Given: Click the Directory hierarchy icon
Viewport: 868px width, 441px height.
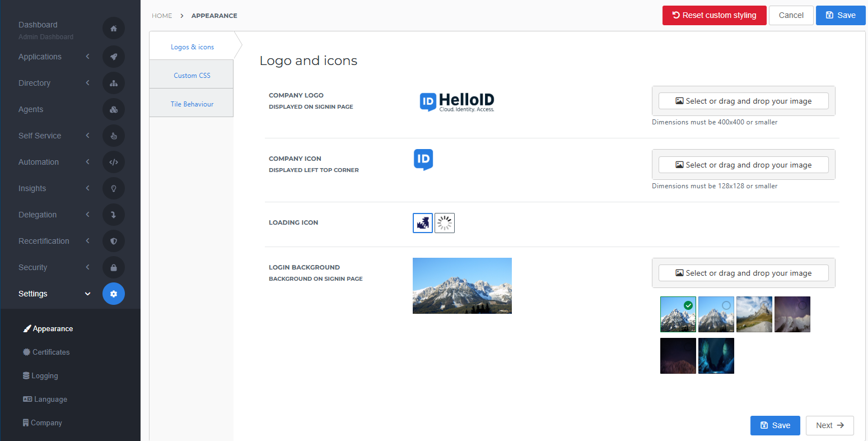Looking at the screenshot, I should click(x=114, y=83).
